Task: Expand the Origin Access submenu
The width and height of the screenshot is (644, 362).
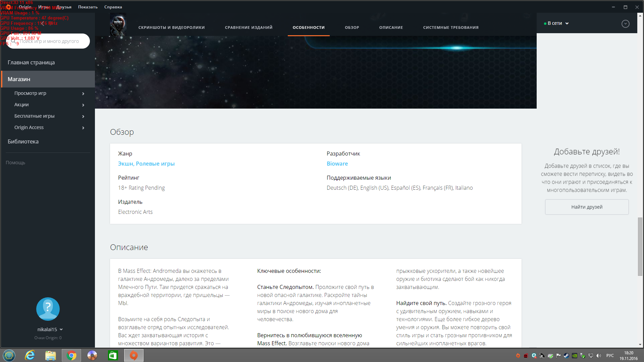Action: (83, 128)
